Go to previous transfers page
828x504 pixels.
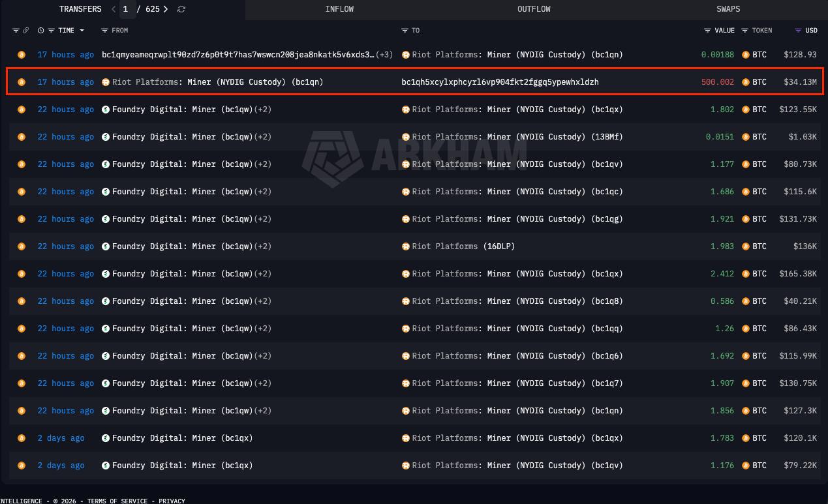point(114,9)
